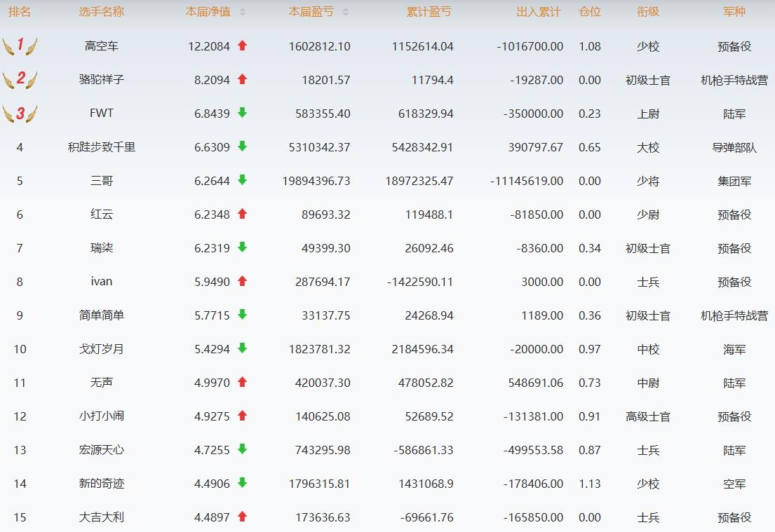Select the 新的奇迹 player name
Image resolution: width=775 pixels, height=532 pixels.
(x=102, y=484)
